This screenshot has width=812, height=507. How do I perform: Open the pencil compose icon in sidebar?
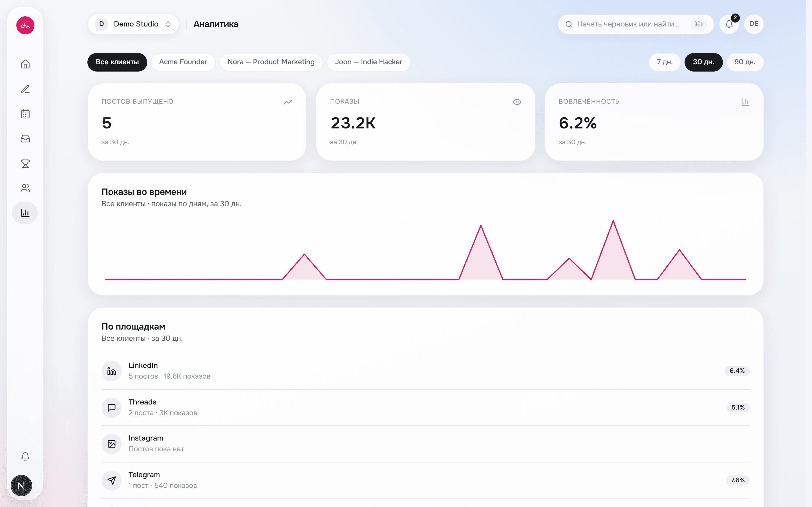pos(25,89)
